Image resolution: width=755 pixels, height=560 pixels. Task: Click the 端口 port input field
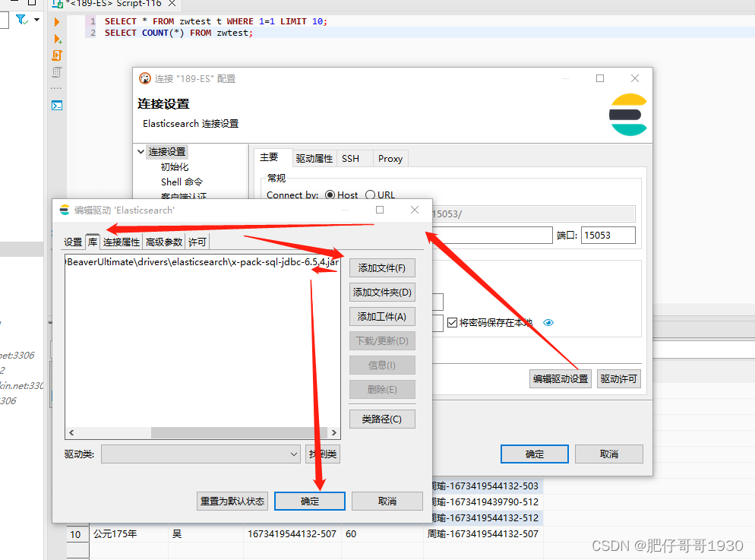tap(608, 236)
